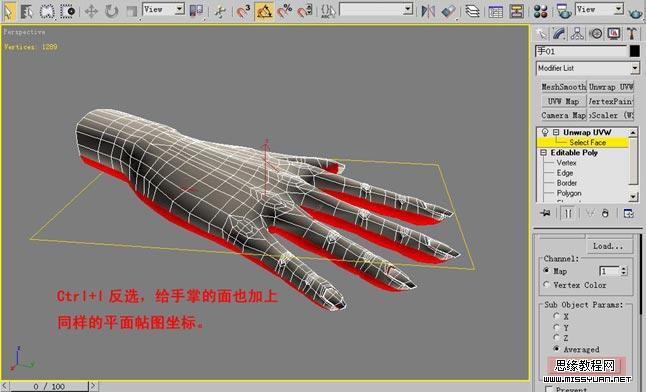Select the Select Object arrow tool

coord(8,11)
